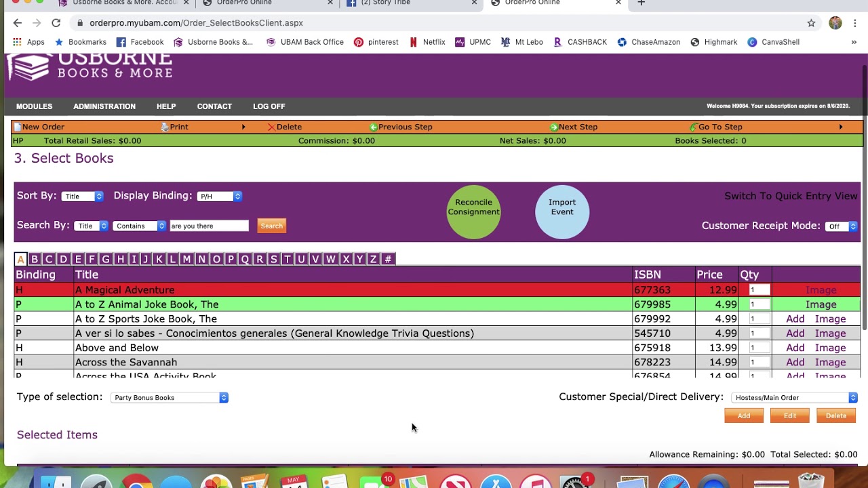The width and height of the screenshot is (868, 488).
Task: Click quantity field for A ver si lo sabes
Action: tap(759, 333)
